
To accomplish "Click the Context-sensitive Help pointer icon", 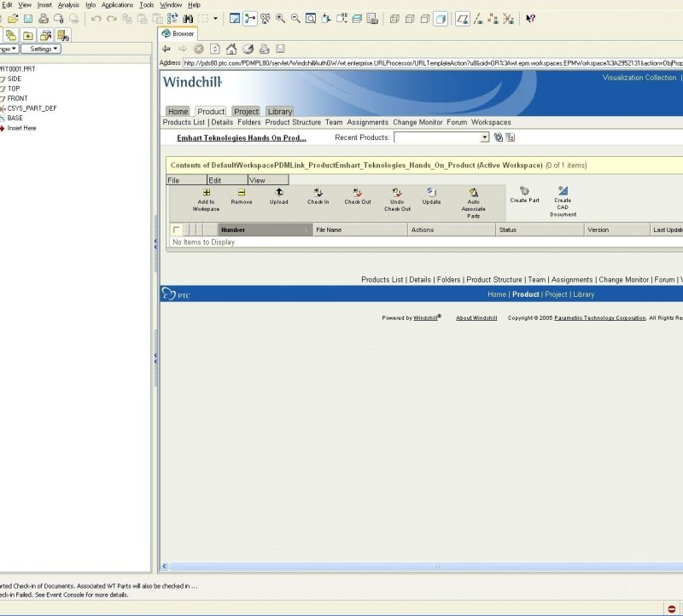I will (530, 19).
